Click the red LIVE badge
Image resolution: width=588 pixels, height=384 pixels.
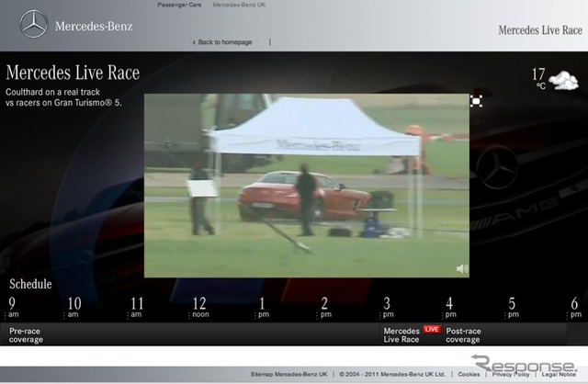pyautogui.click(x=432, y=329)
